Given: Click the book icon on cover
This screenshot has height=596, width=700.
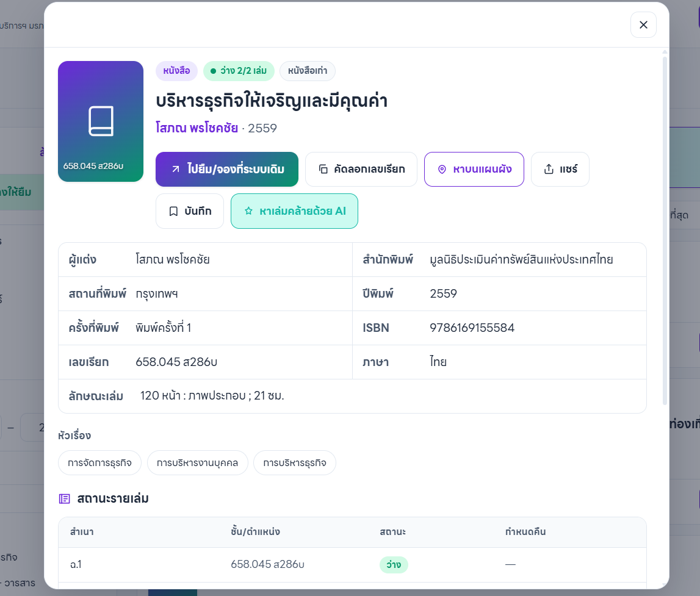Looking at the screenshot, I should tap(101, 121).
